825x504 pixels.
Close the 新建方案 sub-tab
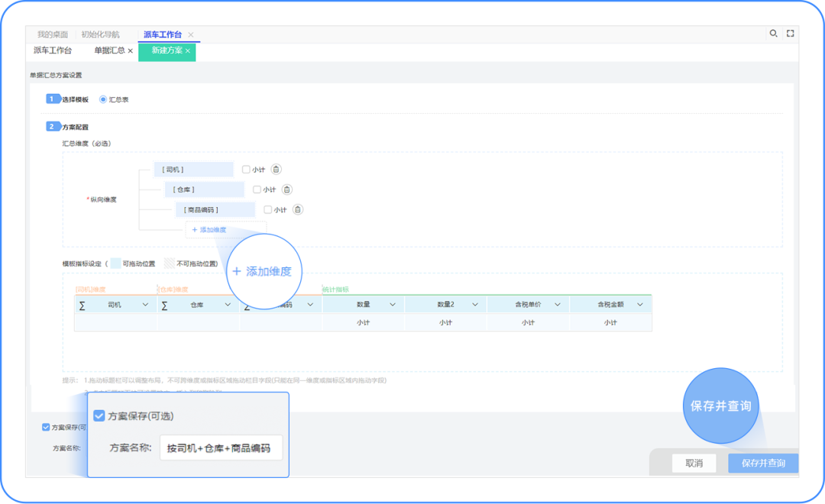[x=188, y=51]
